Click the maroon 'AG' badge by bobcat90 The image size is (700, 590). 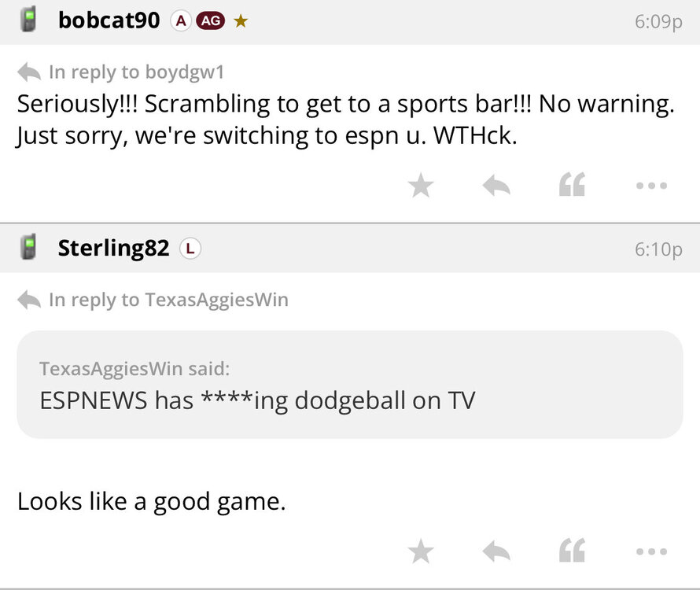pyautogui.click(x=211, y=21)
